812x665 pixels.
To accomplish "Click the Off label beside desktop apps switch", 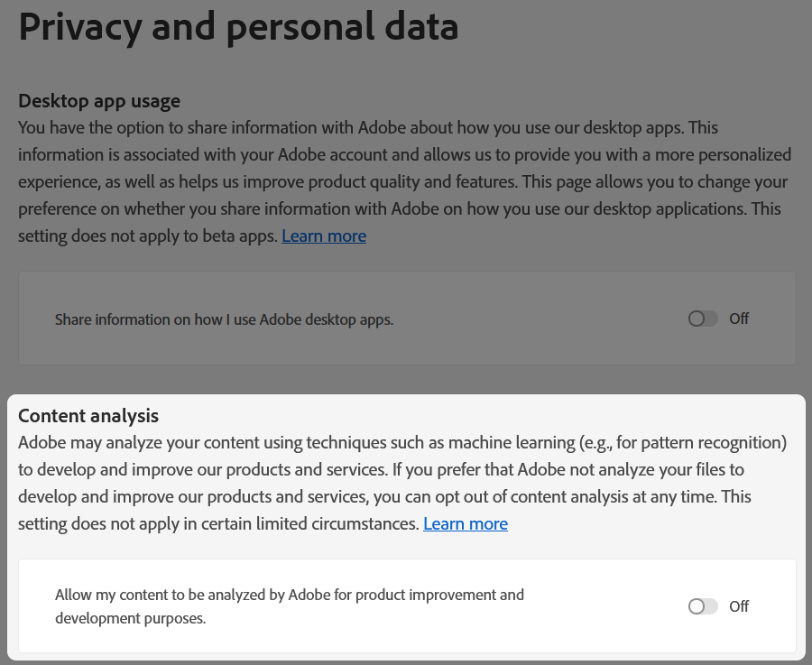I will [x=739, y=319].
